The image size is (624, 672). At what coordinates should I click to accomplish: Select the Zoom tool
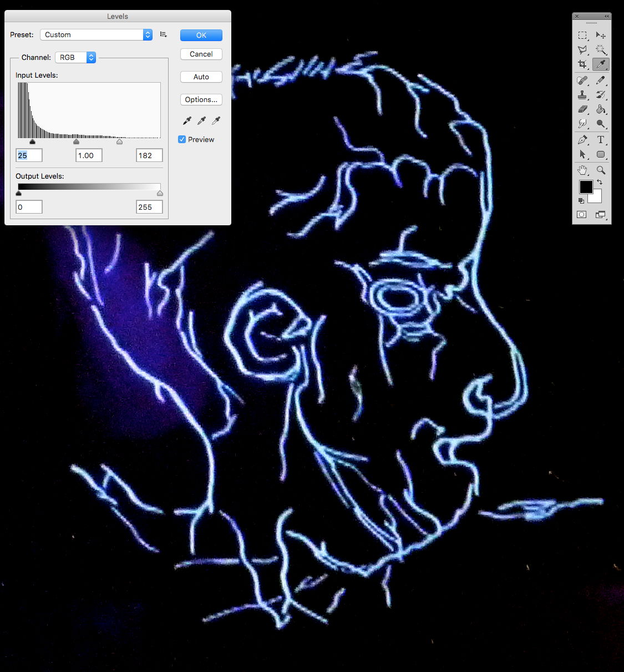pyautogui.click(x=601, y=170)
